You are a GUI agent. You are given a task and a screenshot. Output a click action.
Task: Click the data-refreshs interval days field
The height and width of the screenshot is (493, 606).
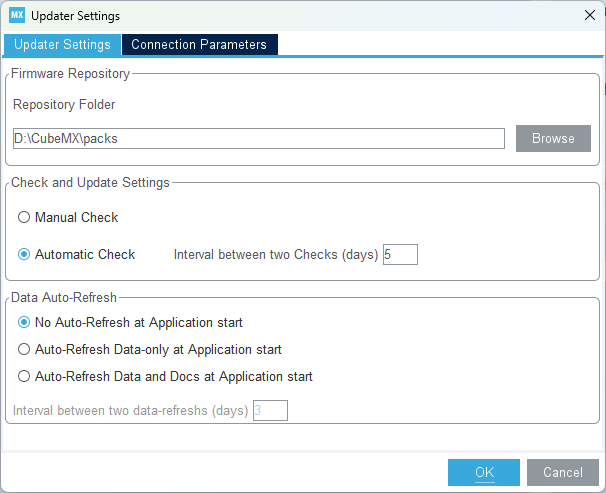pos(270,410)
